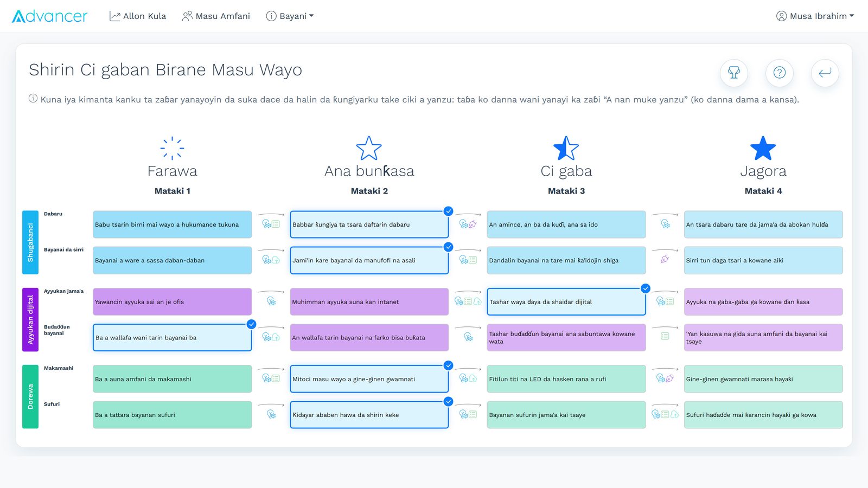Click the return arrow icon button
Viewport: 868px width, 488px height.
pyautogui.click(x=825, y=73)
